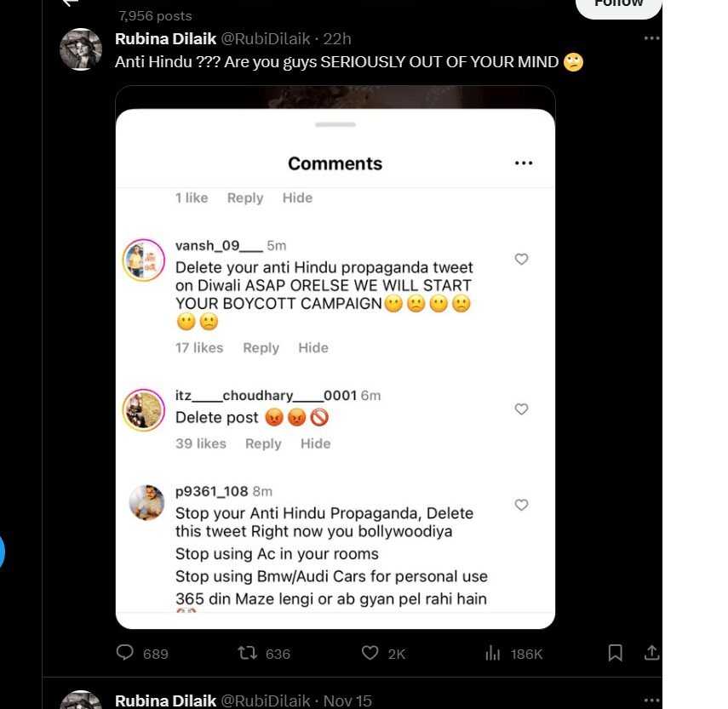Open the three-dot menu on the tweet
The width and height of the screenshot is (728, 709).
tap(651, 38)
